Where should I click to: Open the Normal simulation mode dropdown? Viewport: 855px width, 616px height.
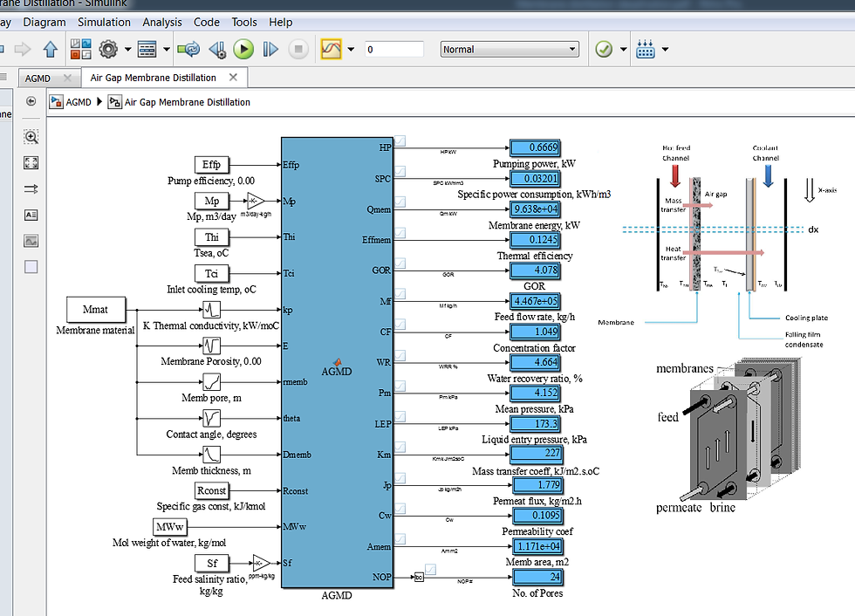(x=510, y=49)
